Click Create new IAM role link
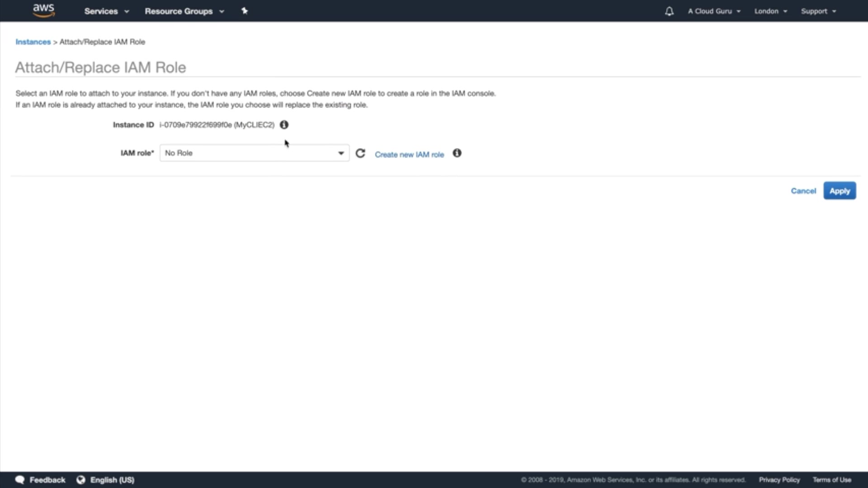Image resolution: width=868 pixels, height=488 pixels. click(x=409, y=155)
